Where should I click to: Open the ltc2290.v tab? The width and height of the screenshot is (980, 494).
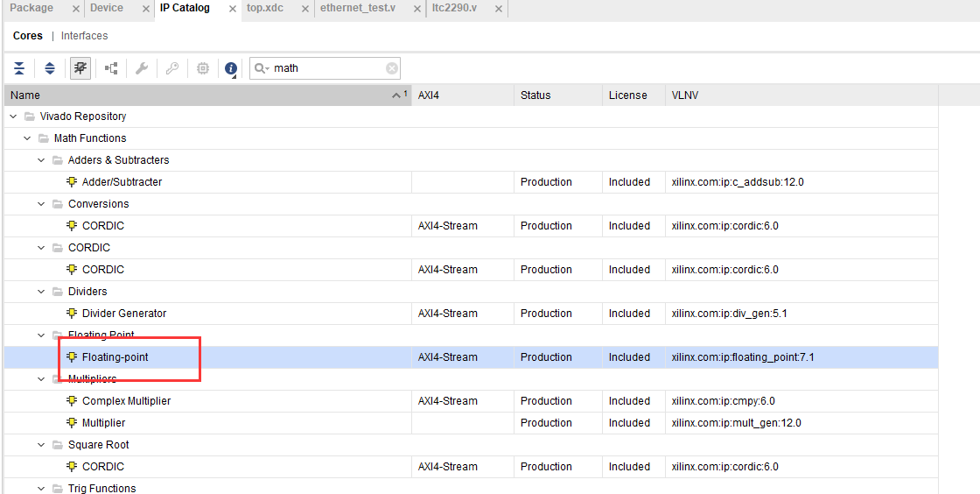[454, 8]
